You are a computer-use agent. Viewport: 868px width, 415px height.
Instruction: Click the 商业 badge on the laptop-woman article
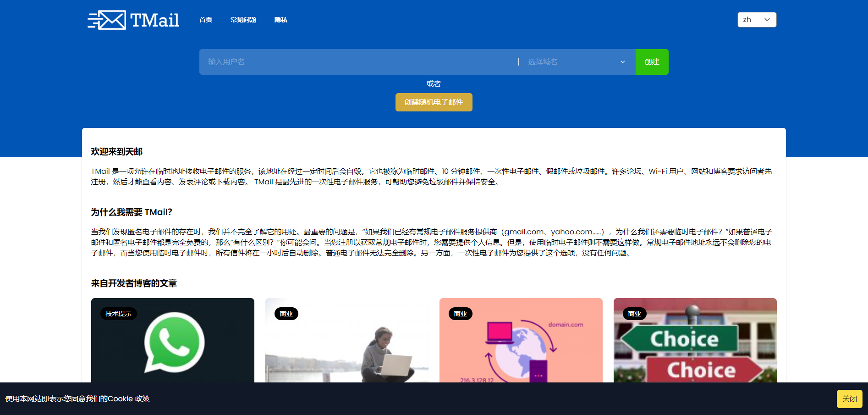point(286,314)
